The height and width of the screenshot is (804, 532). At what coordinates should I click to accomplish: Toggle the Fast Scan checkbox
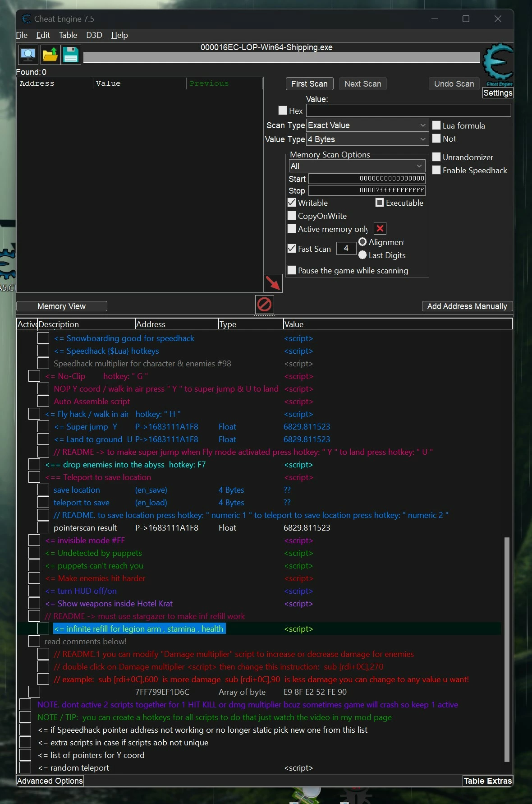[x=292, y=248]
